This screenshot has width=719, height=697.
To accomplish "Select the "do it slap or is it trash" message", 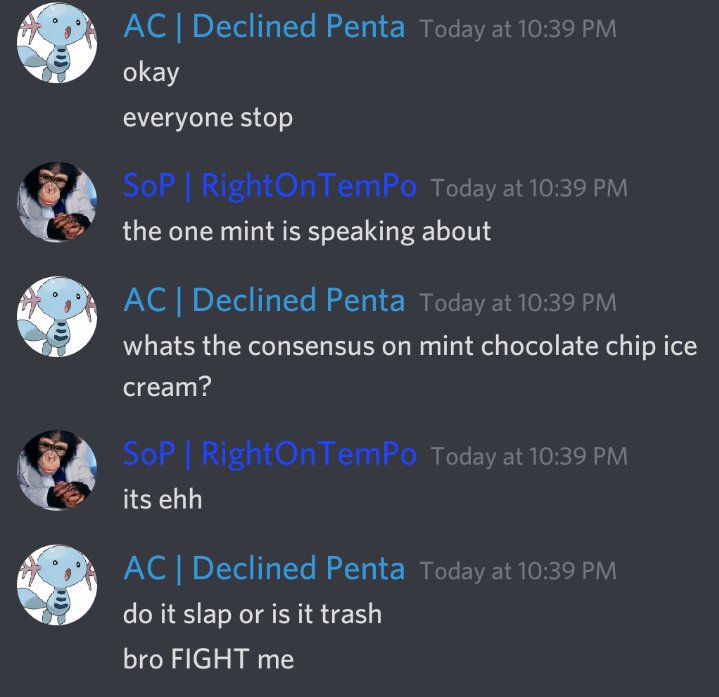I will coord(252,614).
